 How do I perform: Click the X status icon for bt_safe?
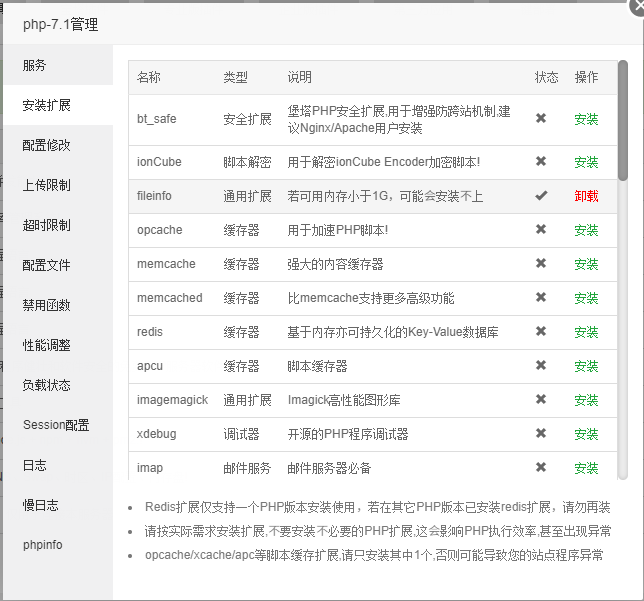click(x=541, y=118)
